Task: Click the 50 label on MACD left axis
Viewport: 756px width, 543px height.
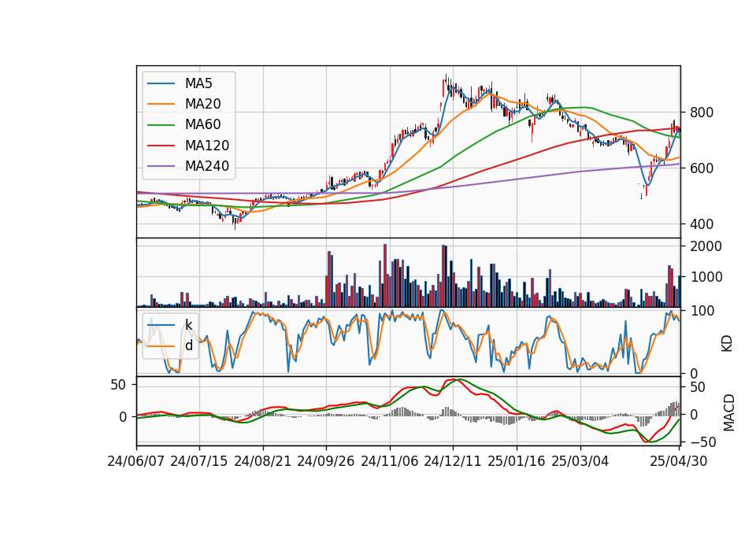Action: tap(118, 385)
